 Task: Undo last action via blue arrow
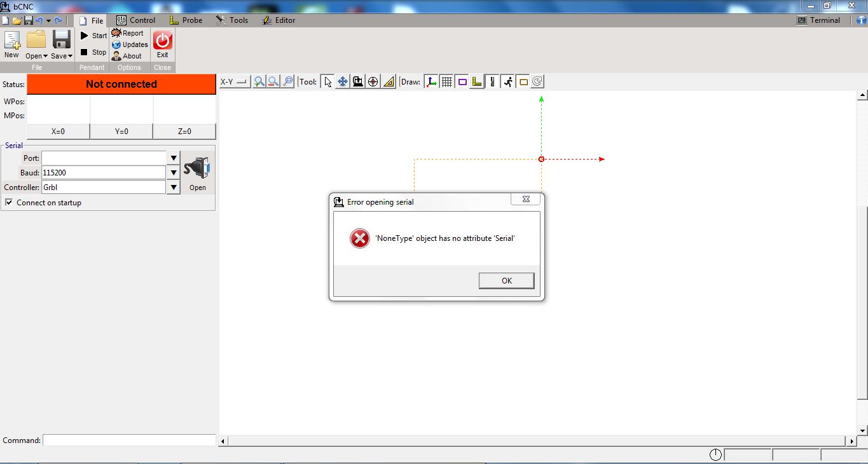click(39, 20)
